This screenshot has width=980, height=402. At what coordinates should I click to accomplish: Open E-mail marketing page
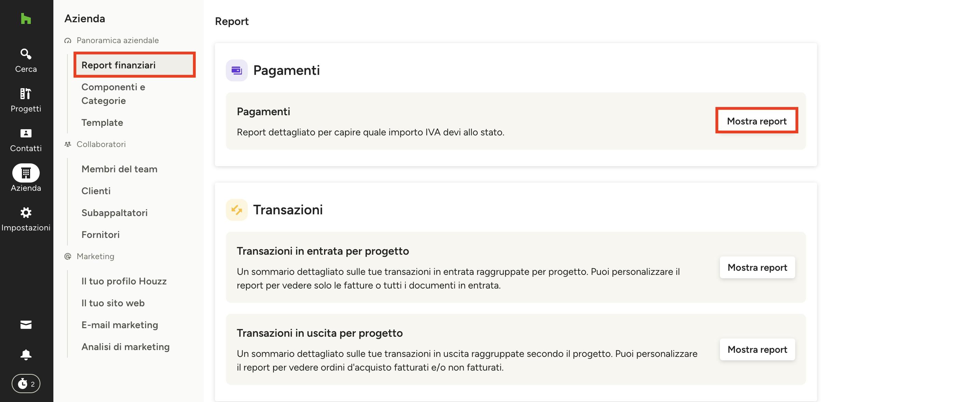click(120, 325)
